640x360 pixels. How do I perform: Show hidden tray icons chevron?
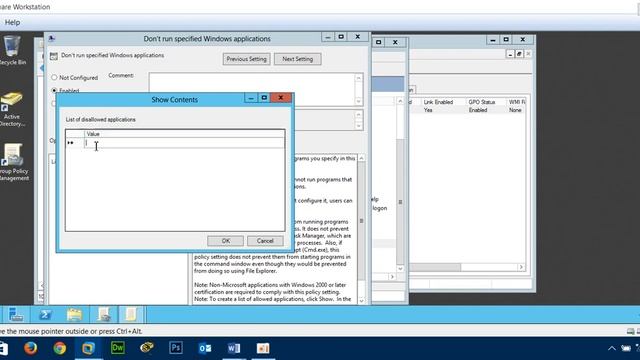611,348
